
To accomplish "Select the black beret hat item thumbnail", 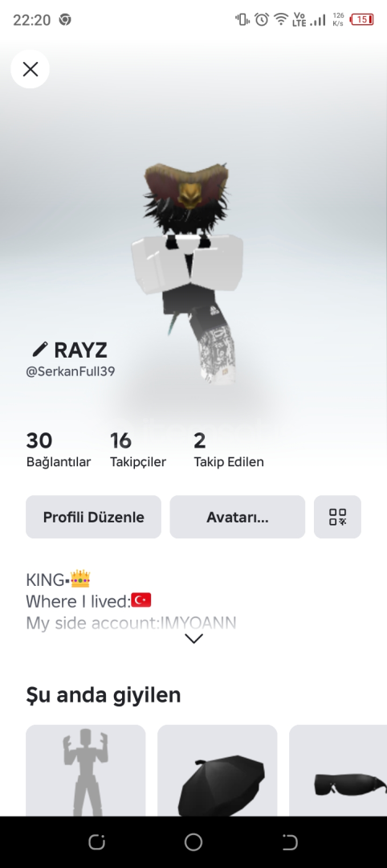I will [218, 770].
